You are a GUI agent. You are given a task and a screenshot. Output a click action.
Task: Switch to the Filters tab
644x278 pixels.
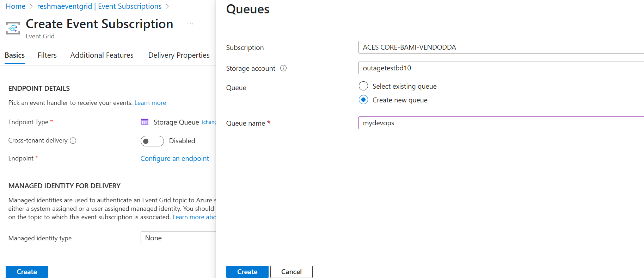pos(47,55)
